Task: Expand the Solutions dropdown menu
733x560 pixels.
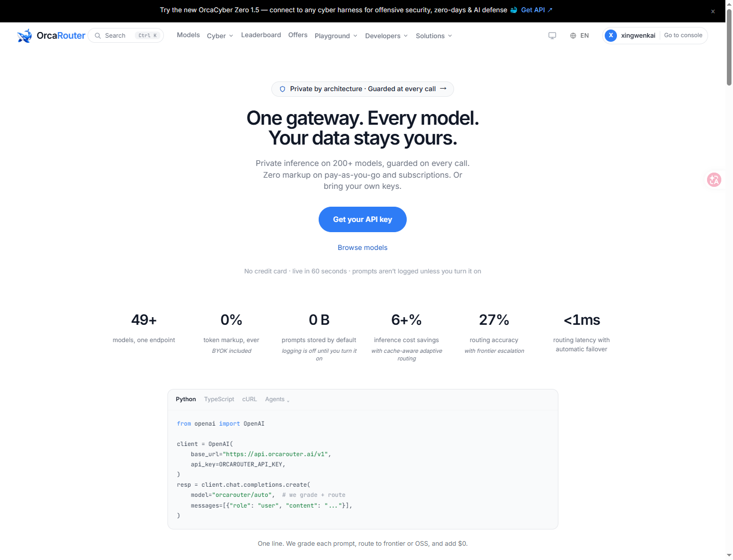Action: pos(434,36)
